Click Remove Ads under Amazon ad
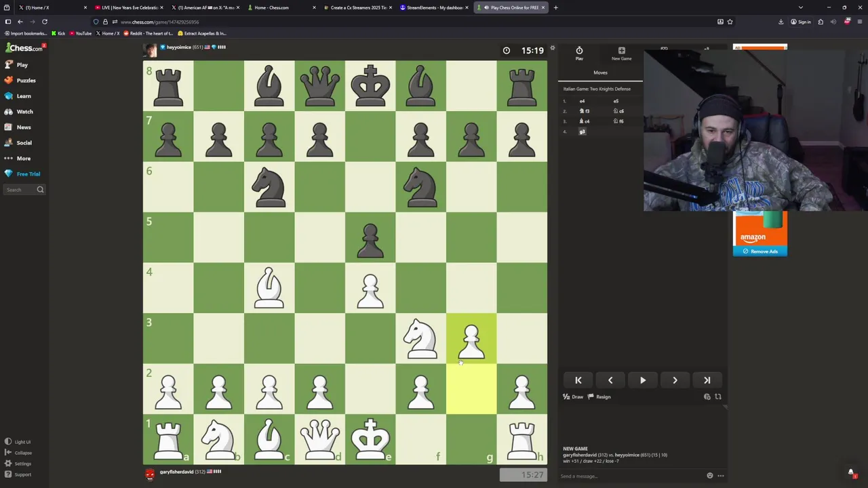This screenshot has height=488, width=868. 760,251
